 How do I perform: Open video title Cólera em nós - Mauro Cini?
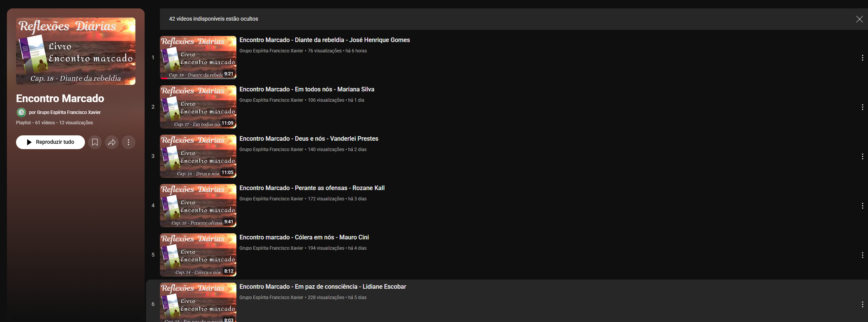[304, 237]
